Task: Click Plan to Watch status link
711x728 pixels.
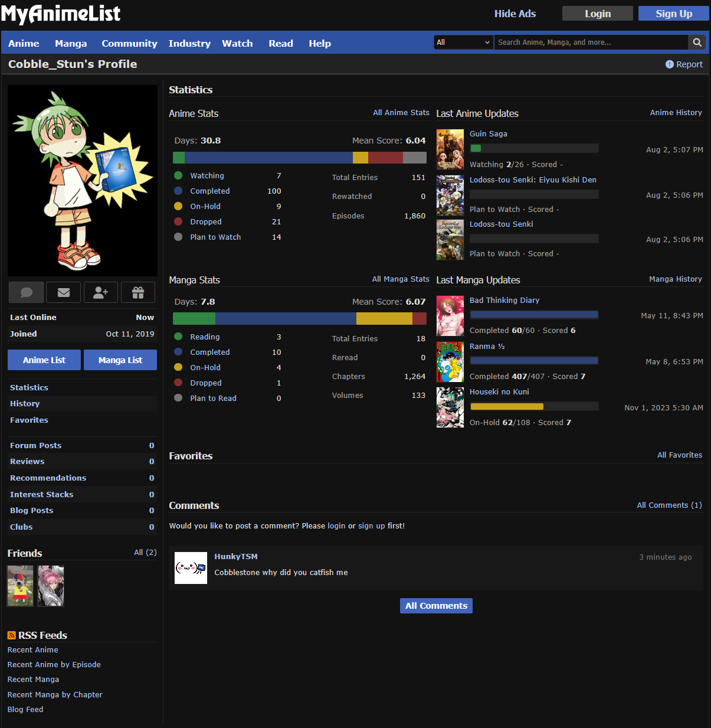Action: point(215,237)
